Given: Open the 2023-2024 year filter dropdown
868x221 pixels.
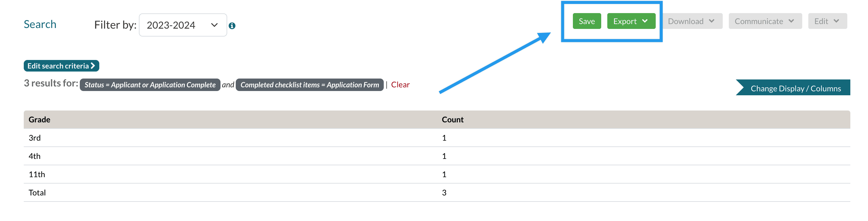Looking at the screenshot, I should 183,25.
